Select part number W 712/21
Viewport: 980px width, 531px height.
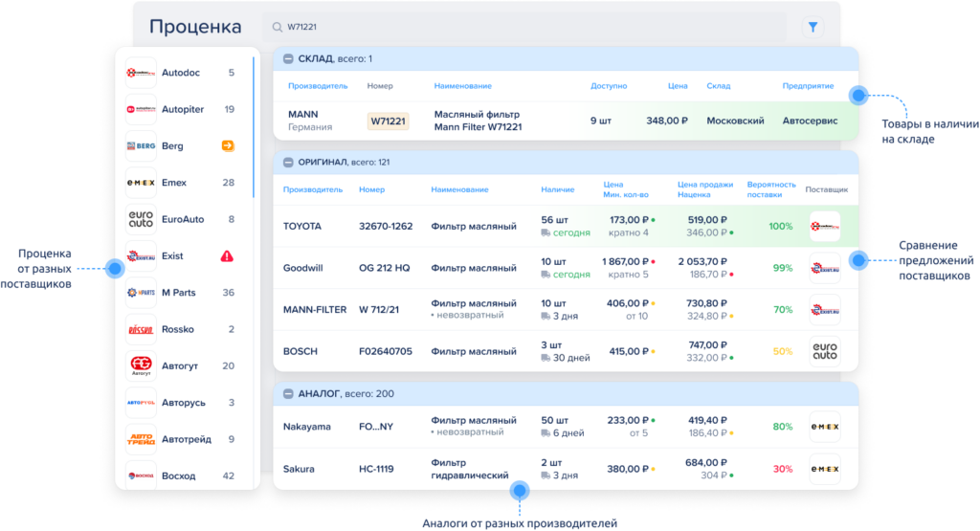coord(379,310)
